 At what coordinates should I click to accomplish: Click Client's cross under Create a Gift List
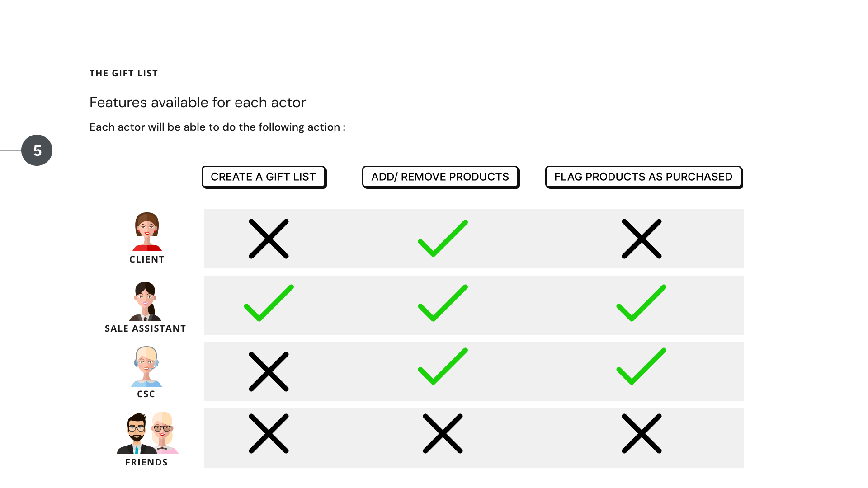(269, 239)
